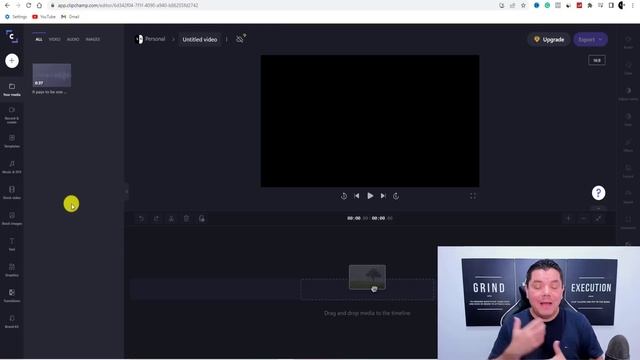Image resolution: width=640 pixels, height=360 pixels.
Task: Click the timeline timecode display
Action: click(369, 218)
